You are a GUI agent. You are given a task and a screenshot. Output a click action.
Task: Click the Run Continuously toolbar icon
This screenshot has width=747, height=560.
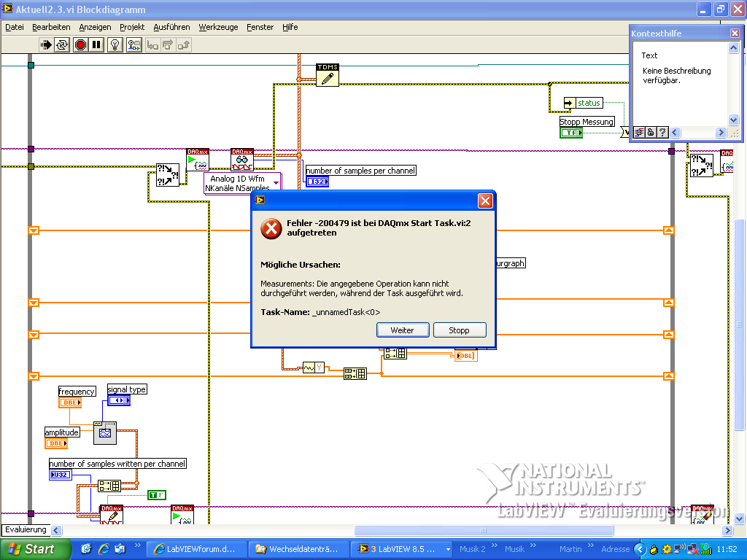[x=62, y=44]
